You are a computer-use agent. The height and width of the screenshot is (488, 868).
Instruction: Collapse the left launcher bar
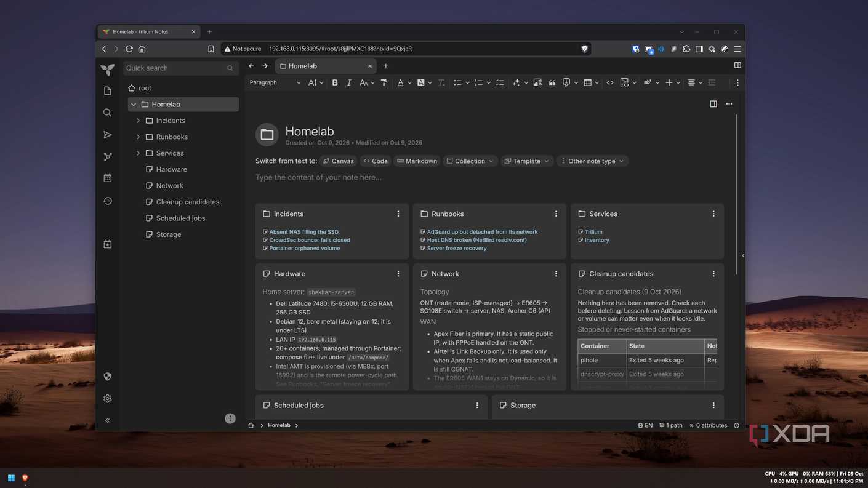tap(108, 420)
